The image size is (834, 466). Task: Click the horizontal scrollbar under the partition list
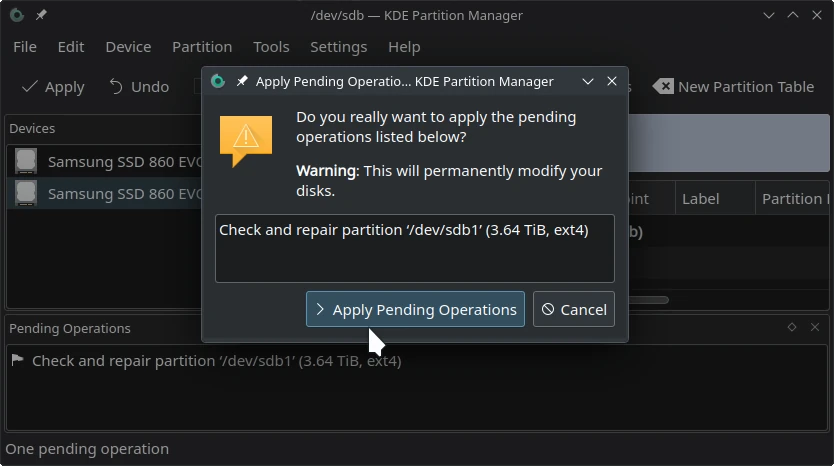point(650,299)
